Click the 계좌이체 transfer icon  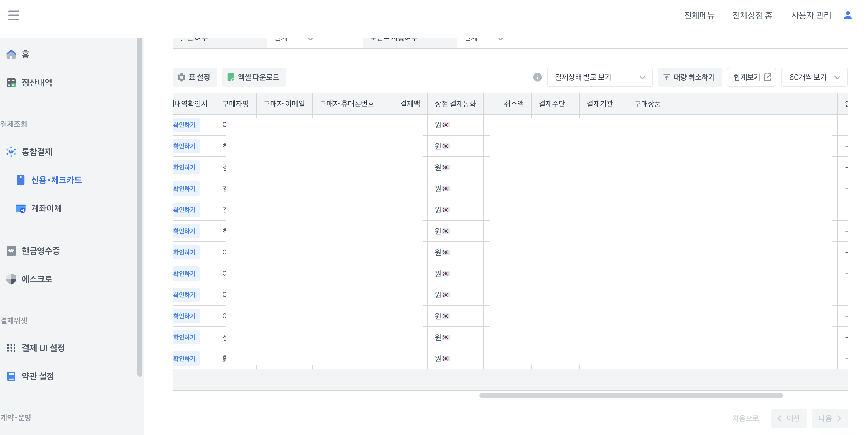coord(21,208)
